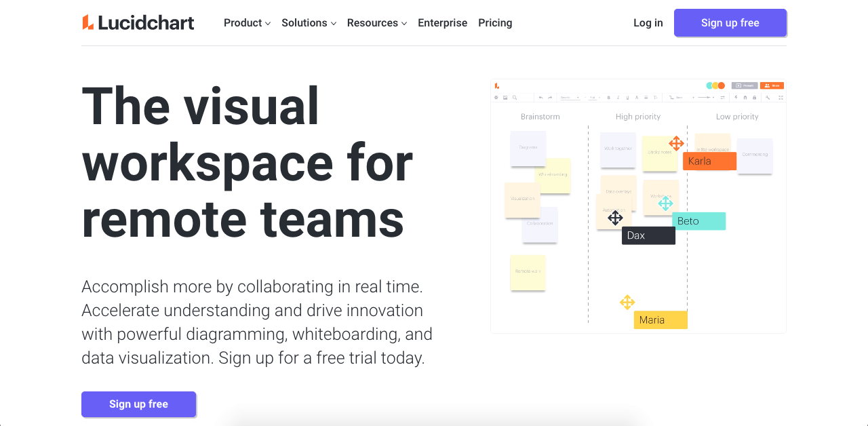Click the swap line ends icon in the preview
Viewport: 868px width, 426px height.
click(723, 98)
